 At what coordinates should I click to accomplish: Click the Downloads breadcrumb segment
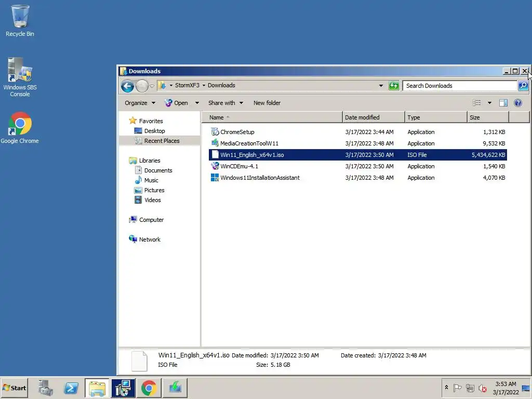tap(221, 85)
